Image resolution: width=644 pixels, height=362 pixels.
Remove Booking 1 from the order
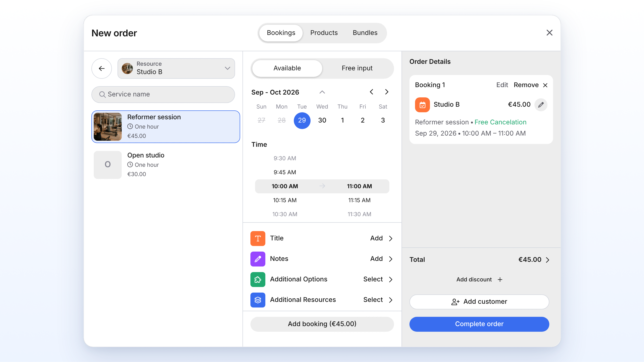531,85
